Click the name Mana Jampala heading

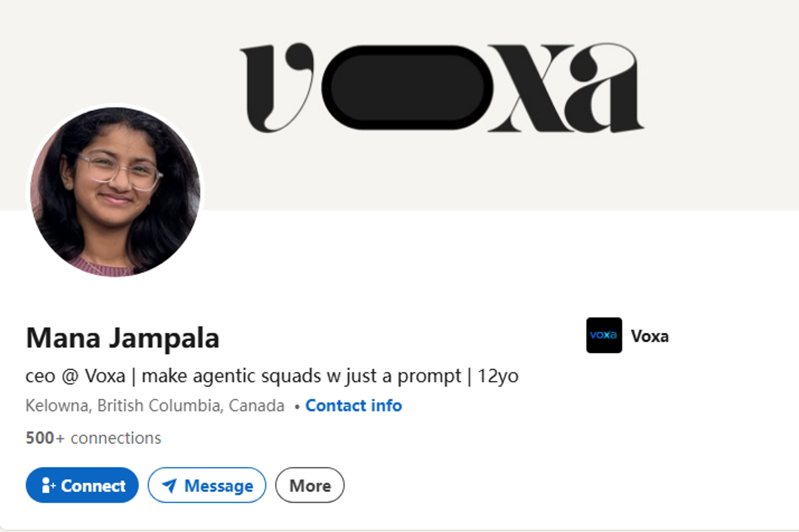click(122, 338)
